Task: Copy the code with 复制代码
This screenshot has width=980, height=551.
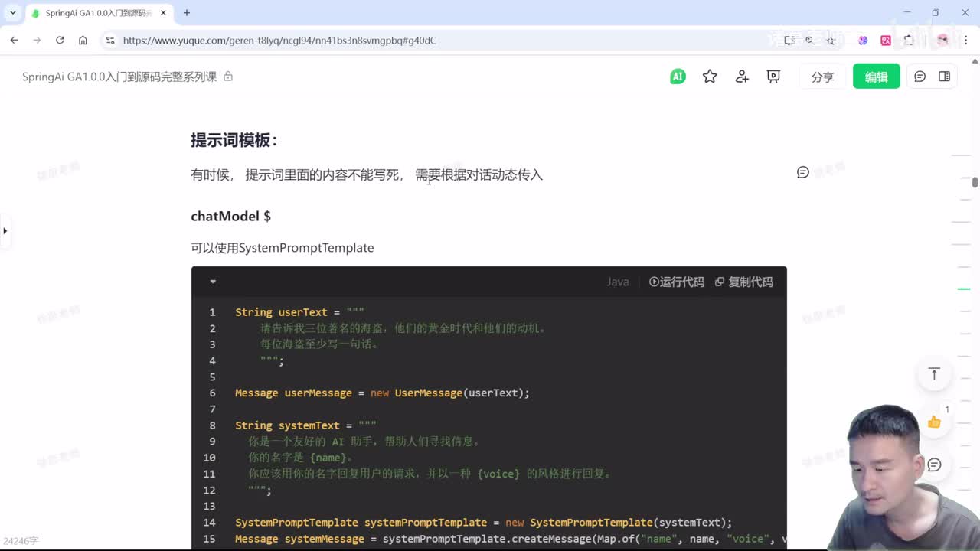Action: tap(744, 282)
